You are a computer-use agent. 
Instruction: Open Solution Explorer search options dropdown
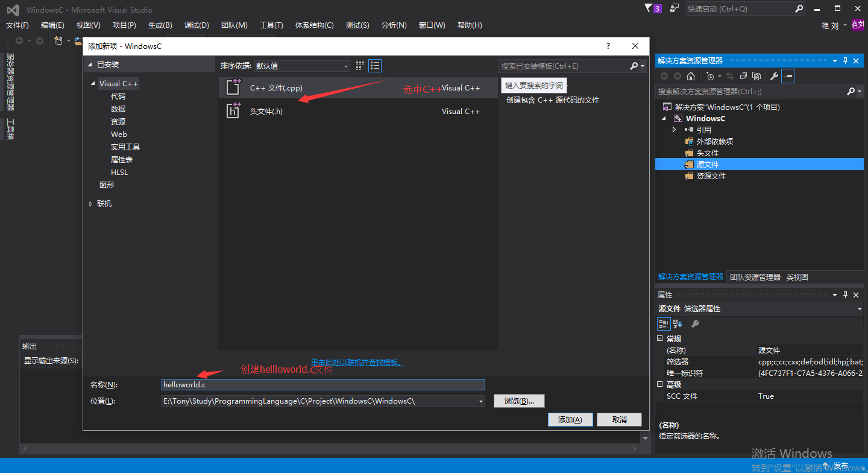pyautogui.click(x=859, y=92)
